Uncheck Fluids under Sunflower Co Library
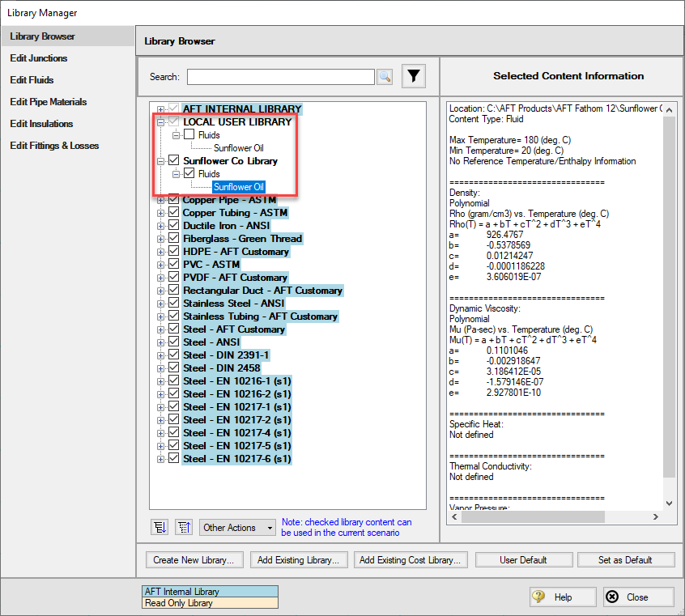The height and width of the screenshot is (616, 685). point(189,173)
